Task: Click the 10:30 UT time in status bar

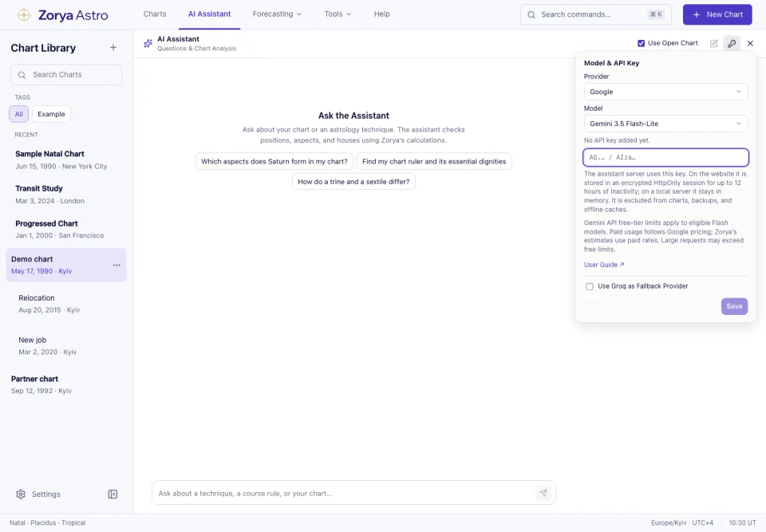Action: tap(743, 522)
